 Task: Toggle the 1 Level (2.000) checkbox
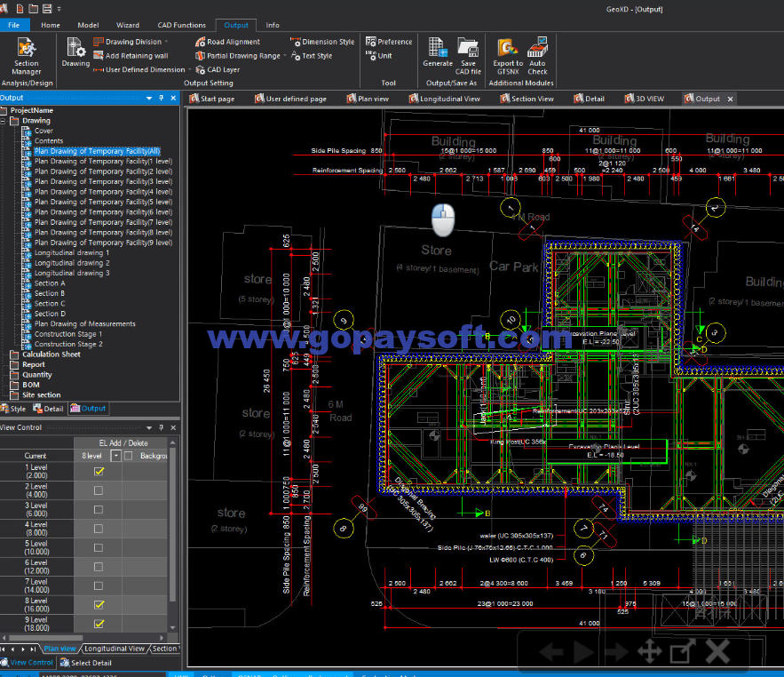click(99, 472)
